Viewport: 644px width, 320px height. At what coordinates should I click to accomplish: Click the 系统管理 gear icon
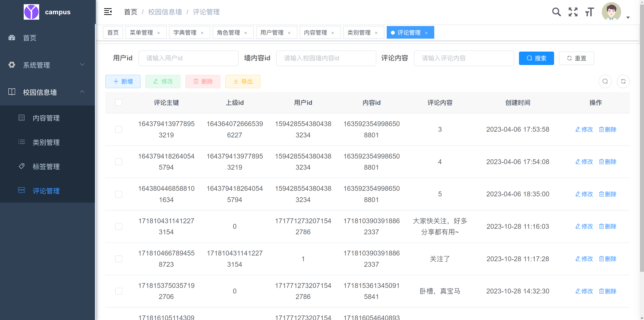pyautogui.click(x=12, y=65)
